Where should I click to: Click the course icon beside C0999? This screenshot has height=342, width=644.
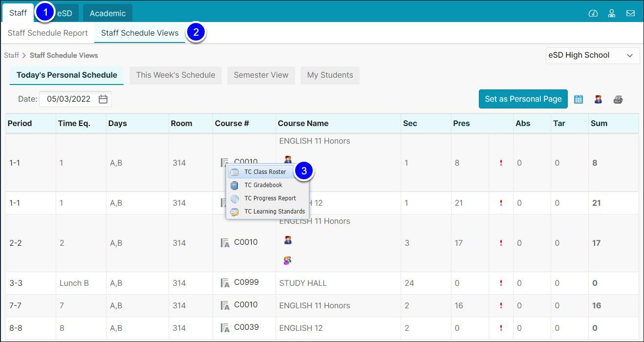point(225,283)
